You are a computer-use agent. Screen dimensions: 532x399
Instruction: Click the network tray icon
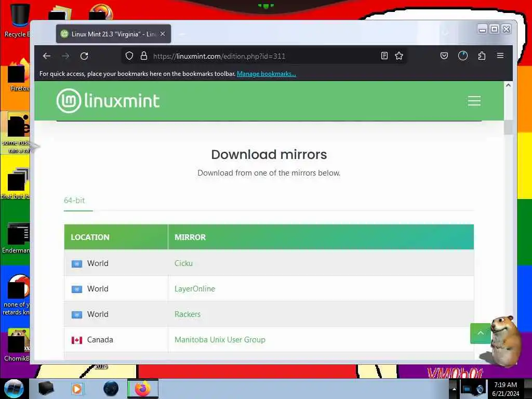pyautogui.click(x=467, y=390)
